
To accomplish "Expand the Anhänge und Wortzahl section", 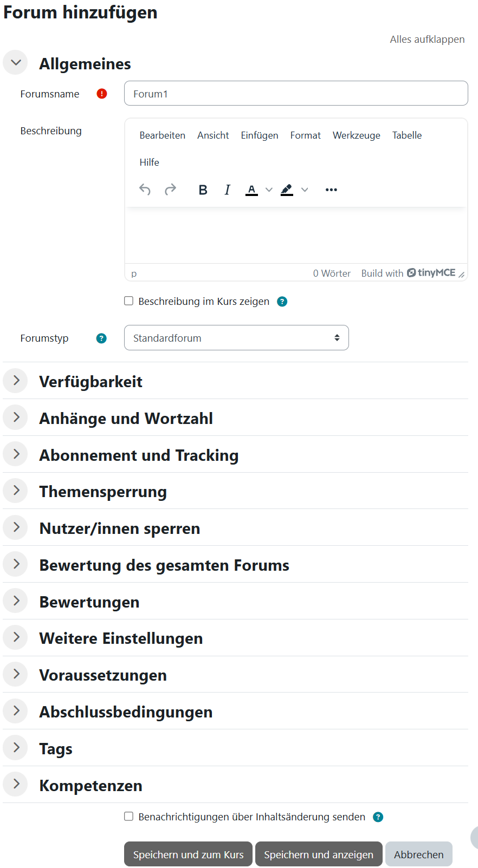I will [x=16, y=417].
